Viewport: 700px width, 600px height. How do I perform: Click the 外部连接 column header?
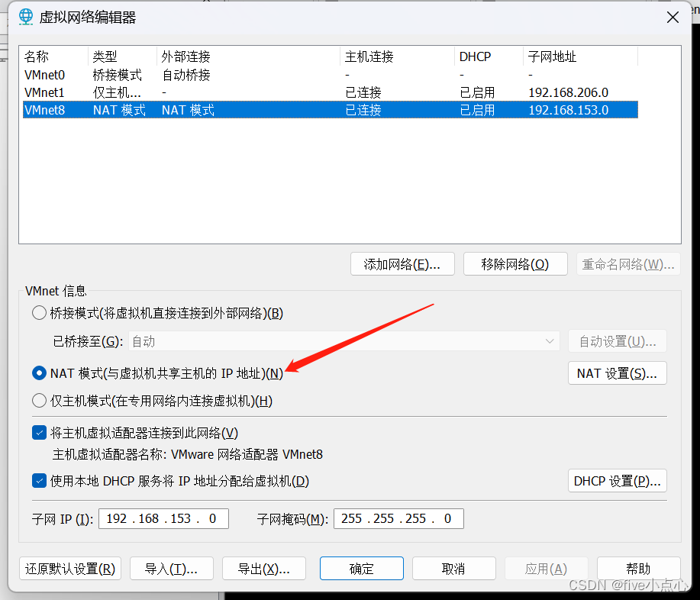249,56
